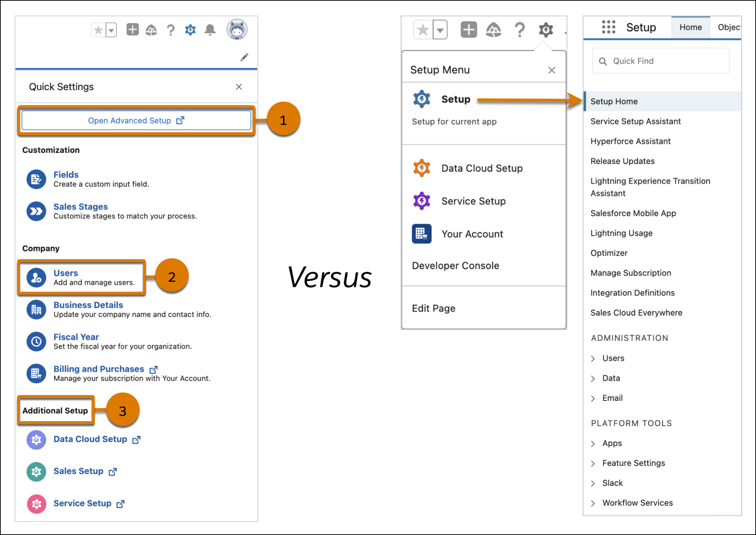Open Developer Console from Setup Menu
Image resolution: width=756 pixels, height=535 pixels.
tap(456, 266)
